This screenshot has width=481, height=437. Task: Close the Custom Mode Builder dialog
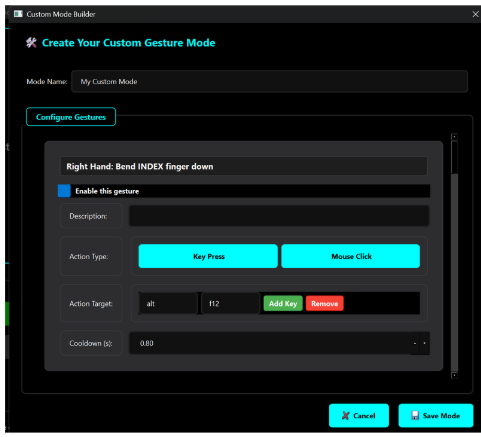click(475, 14)
